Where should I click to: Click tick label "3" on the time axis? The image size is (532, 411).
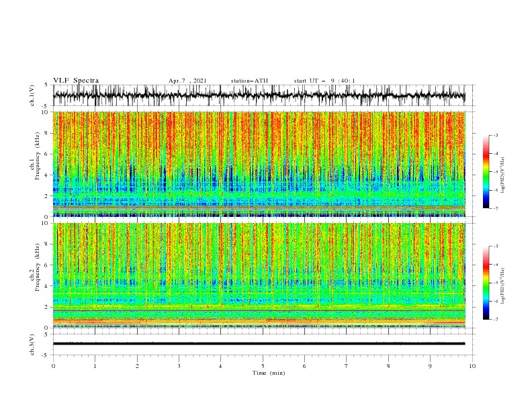[x=179, y=366]
